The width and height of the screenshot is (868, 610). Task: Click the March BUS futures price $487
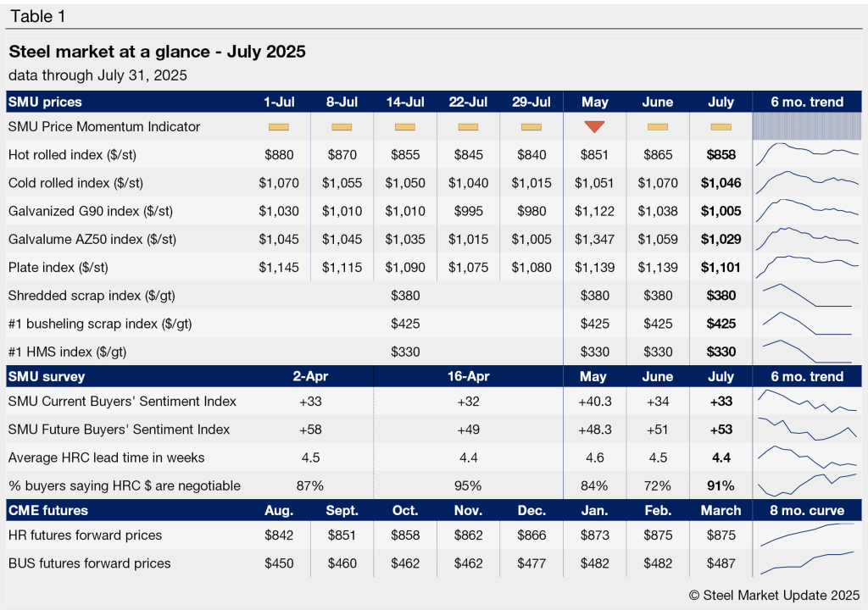721,563
